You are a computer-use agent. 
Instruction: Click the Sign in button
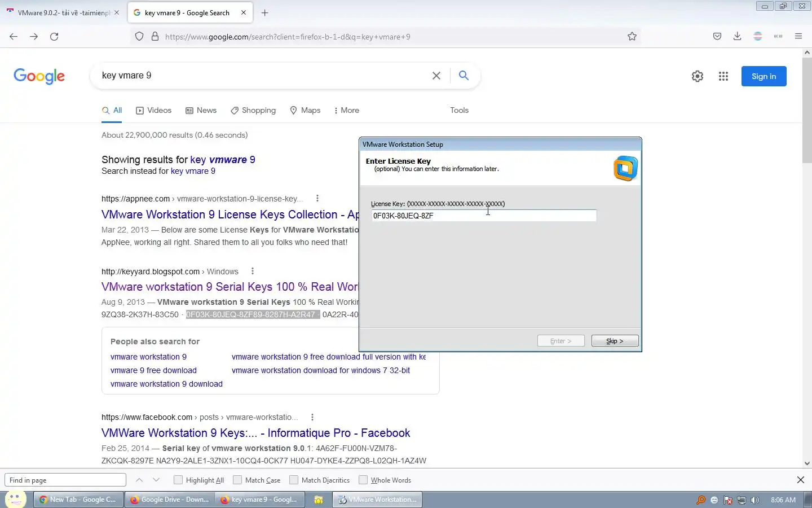pyautogui.click(x=764, y=76)
